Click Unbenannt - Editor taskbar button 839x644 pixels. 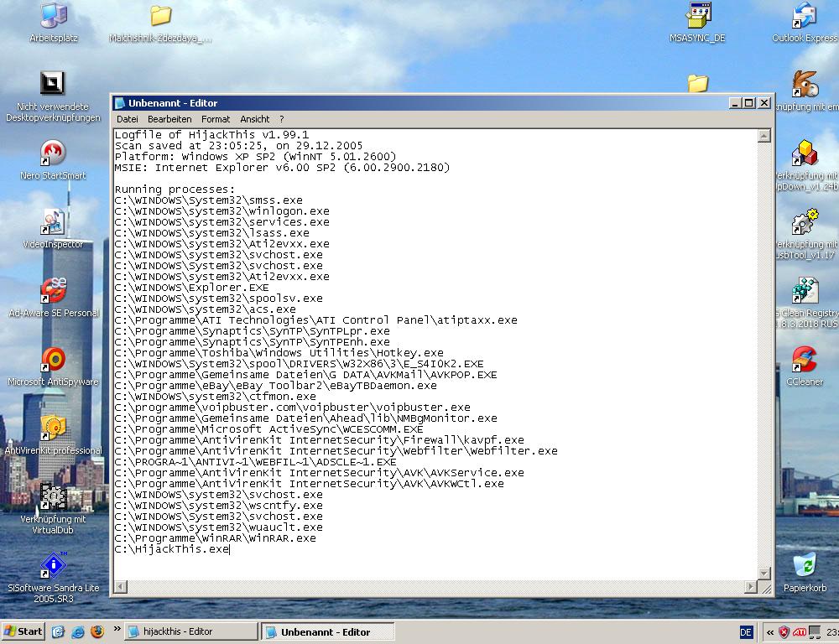point(328,631)
